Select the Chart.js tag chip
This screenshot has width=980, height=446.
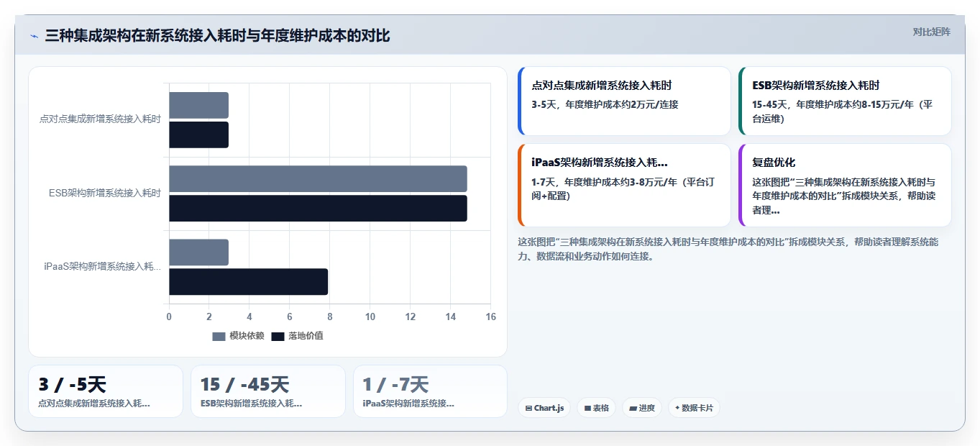544,408
